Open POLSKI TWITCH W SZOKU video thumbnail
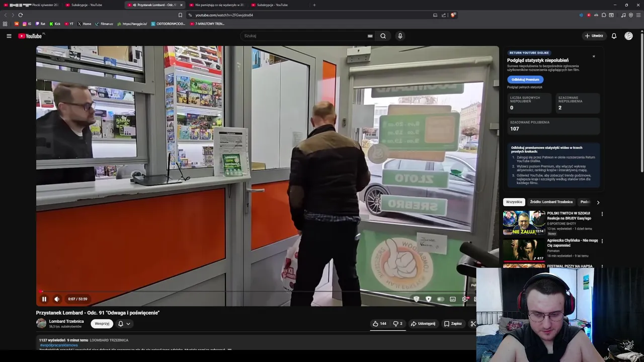Screen dimensions: 644x362 tap(524, 223)
